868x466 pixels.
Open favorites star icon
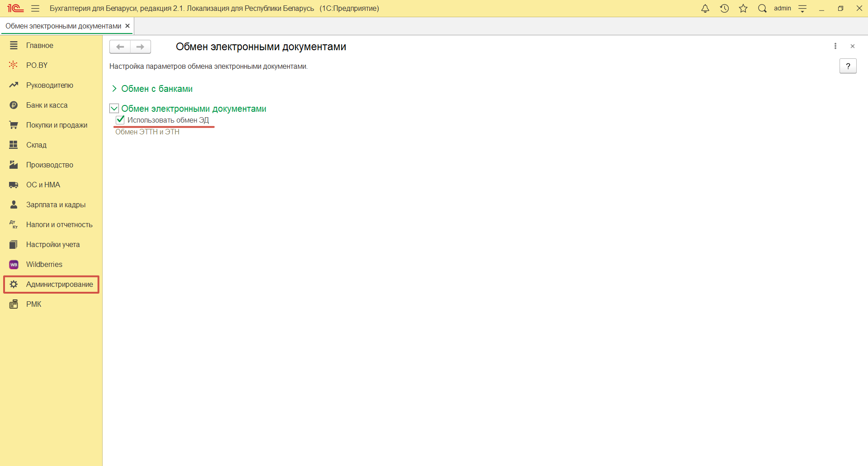coord(743,8)
